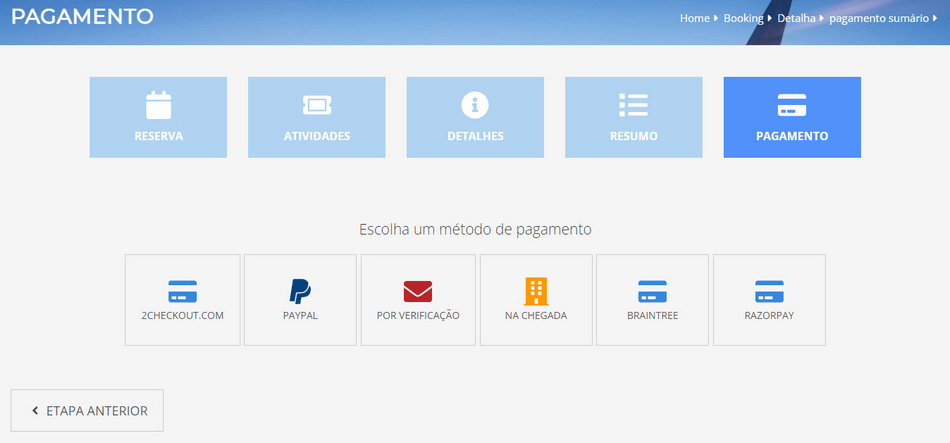Choose the Braintree card icon
This screenshot has height=443, width=950.
[x=652, y=291]
